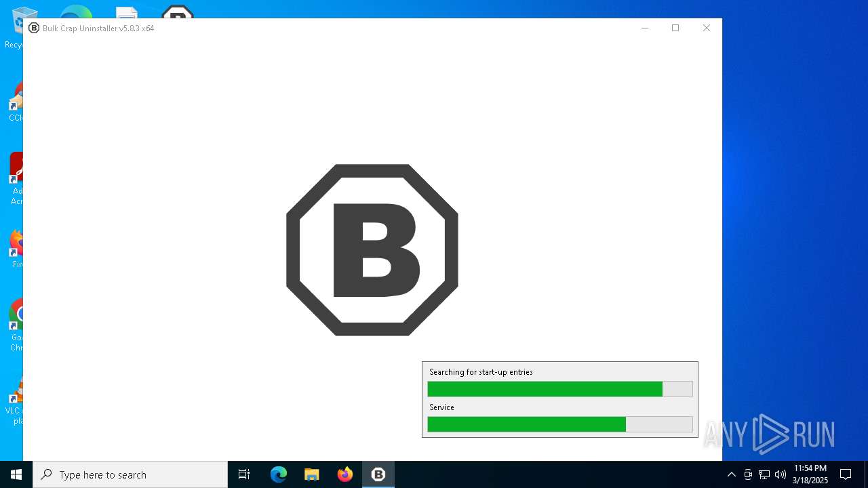Open the network status tray icon
Viewport: 868px width, 488px height.
coord(764,474)
